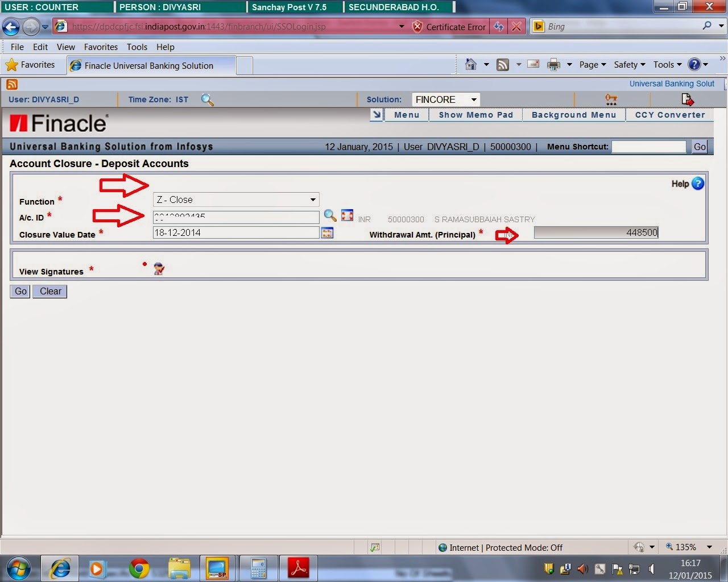The width and height of the screenshot is (728, 582).
Task: Click the Closure Value Date field
Action: coord(236,232)
